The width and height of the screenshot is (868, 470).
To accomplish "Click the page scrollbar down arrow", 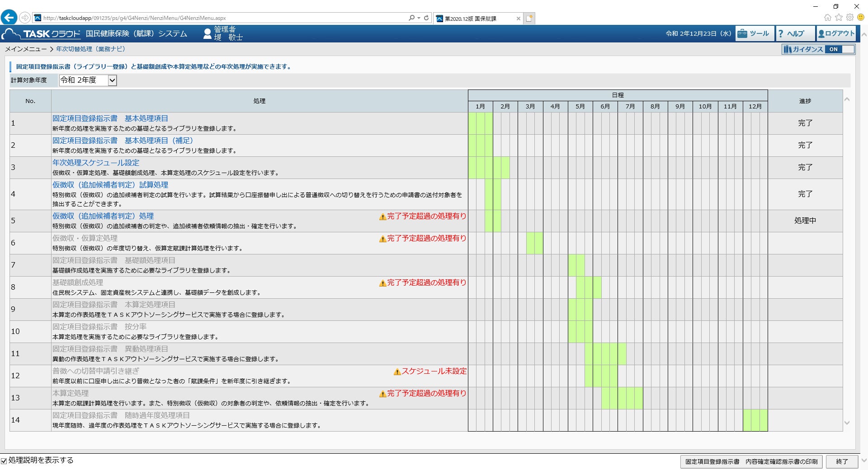I will [x=864, y=461].
